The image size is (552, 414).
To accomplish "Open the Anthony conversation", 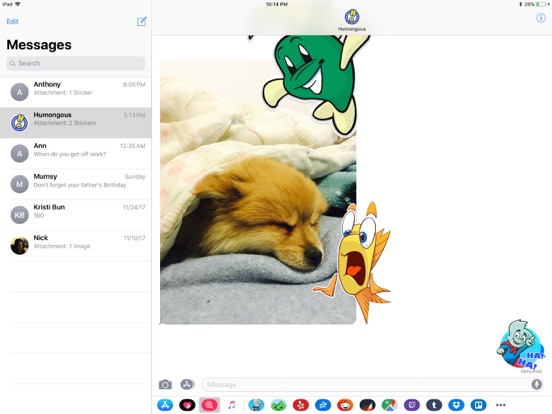I will [x=76, y=92].
